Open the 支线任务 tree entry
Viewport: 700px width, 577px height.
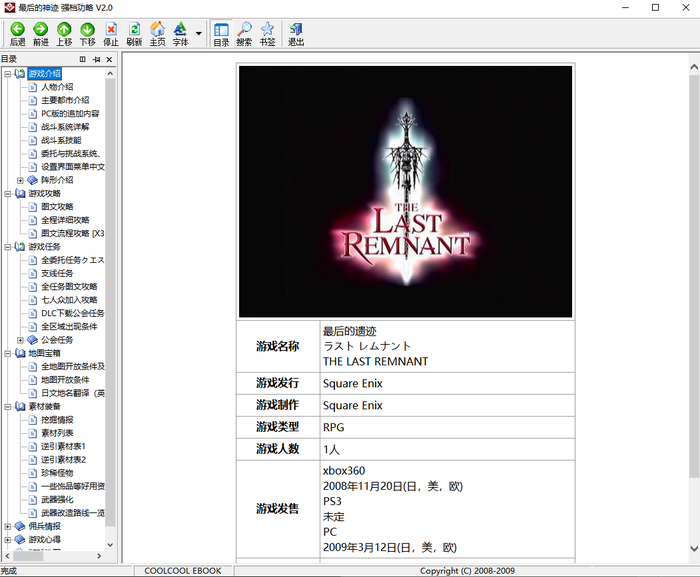tap(57, 273)
